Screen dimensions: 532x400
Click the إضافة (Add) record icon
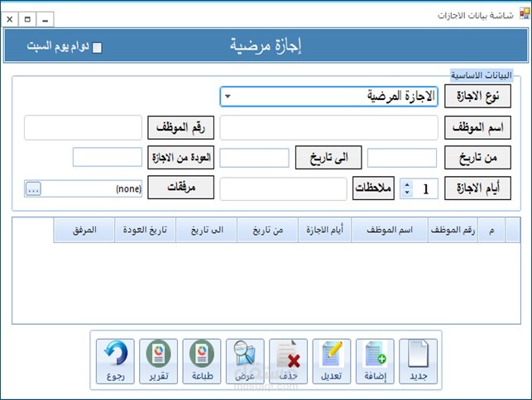pyautogui.click(x=375, y=361)
